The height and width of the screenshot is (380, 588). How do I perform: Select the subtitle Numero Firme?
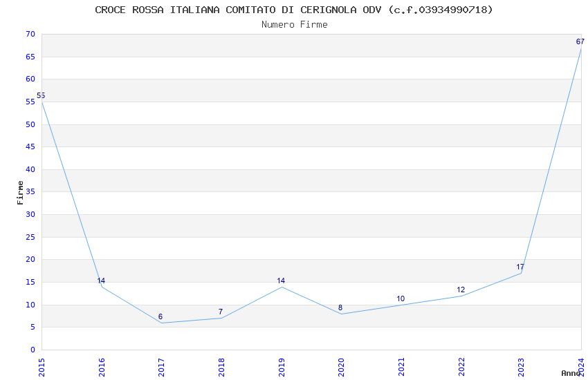click(x=295, y=25)
